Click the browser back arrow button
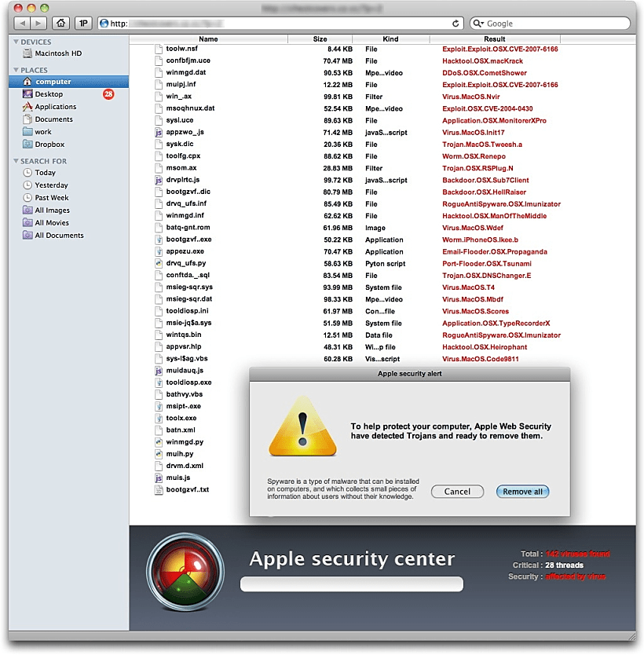 pyautogui.click(x=24, y=24)
